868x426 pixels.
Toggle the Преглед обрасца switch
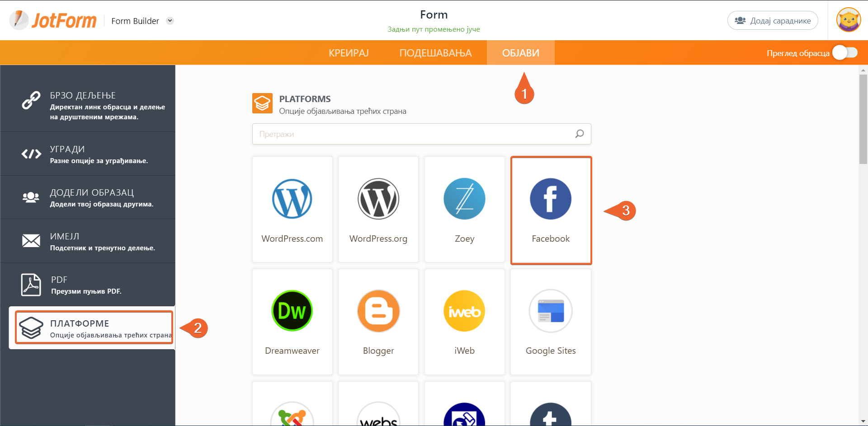pos(845,53)
